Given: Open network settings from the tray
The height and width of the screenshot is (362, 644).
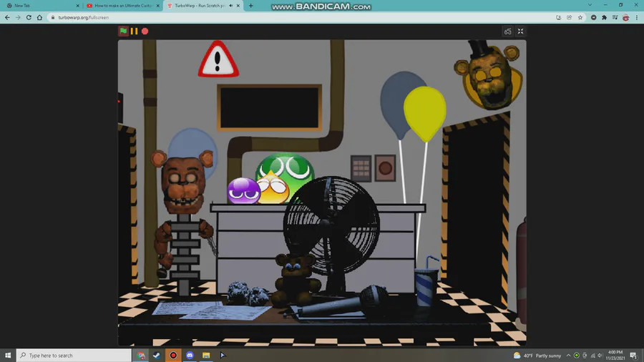Looking at the screenshot, I should coord(592,356).
